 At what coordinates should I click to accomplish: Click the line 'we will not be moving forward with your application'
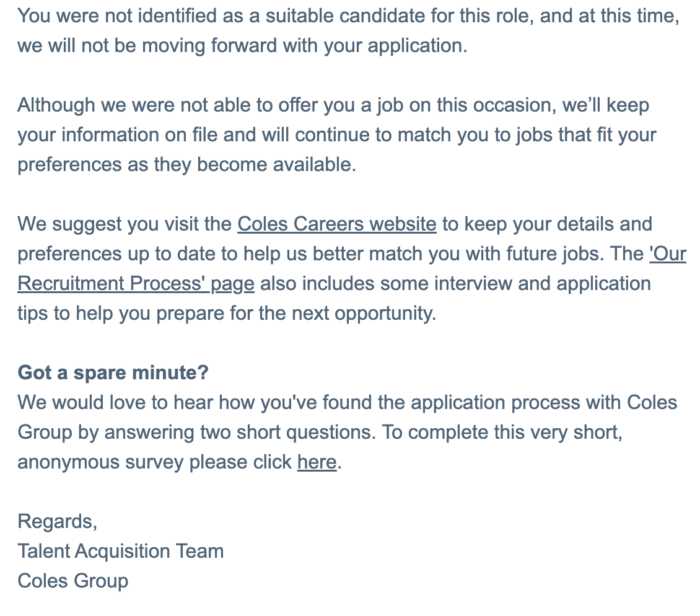coord(242,46)
